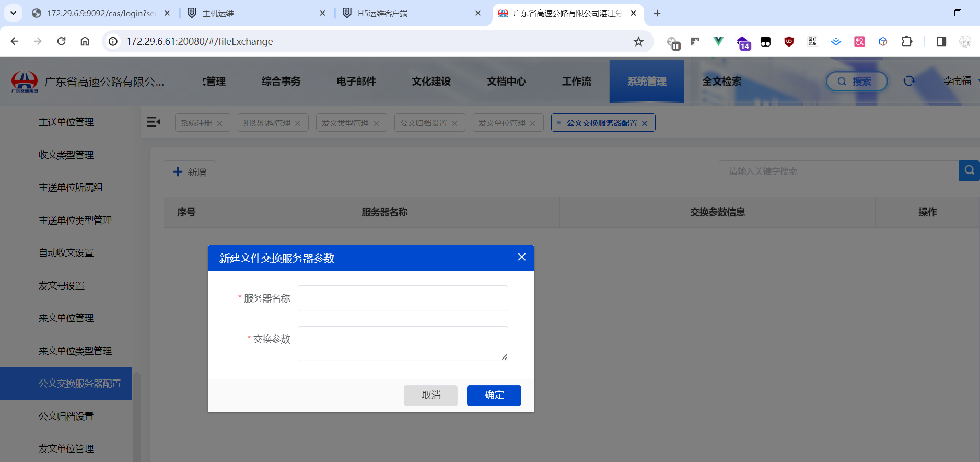Close the 新建文件交换服务器参数 dialog
Image resolution: width=980 pixels, height=462 pixels.
[521, 257]
